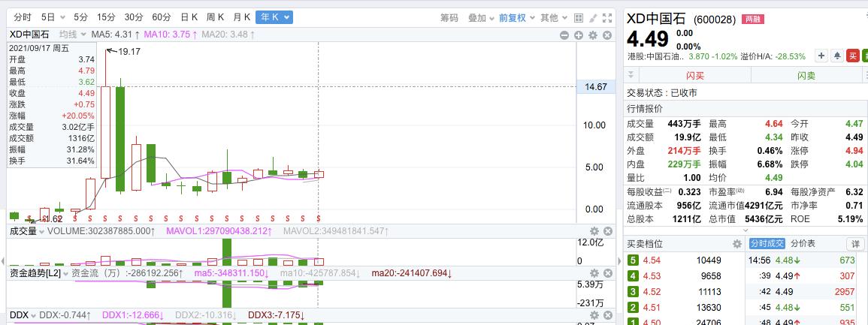Click the 两融 margin trading badge
Image resolution: width=868 pixels, height=325 pixels.
(752, 20)
